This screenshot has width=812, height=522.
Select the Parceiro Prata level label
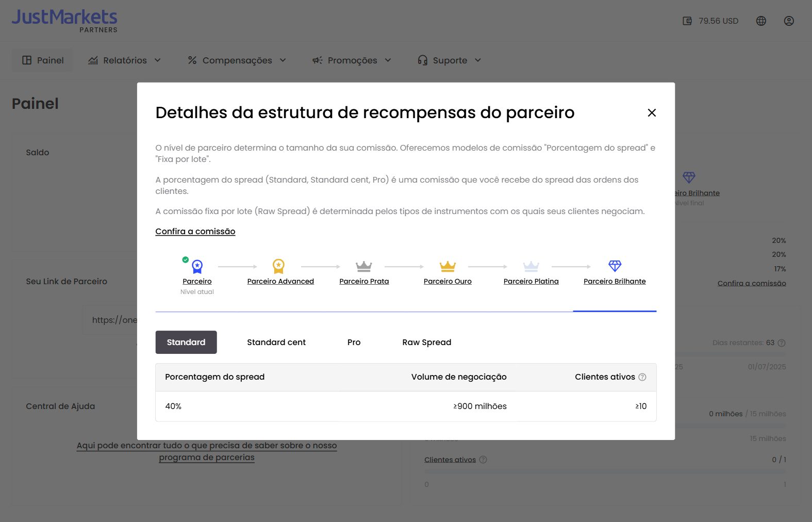[364, 282]
